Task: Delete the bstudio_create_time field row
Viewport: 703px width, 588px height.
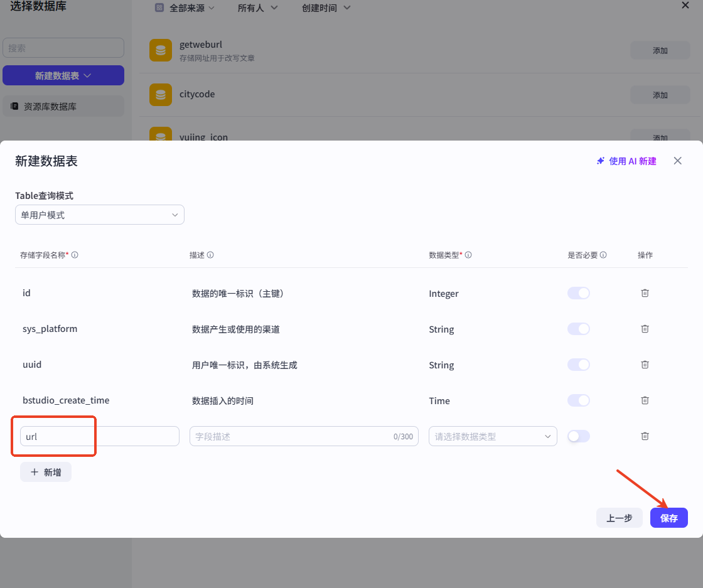Action: tap(645, 400)
